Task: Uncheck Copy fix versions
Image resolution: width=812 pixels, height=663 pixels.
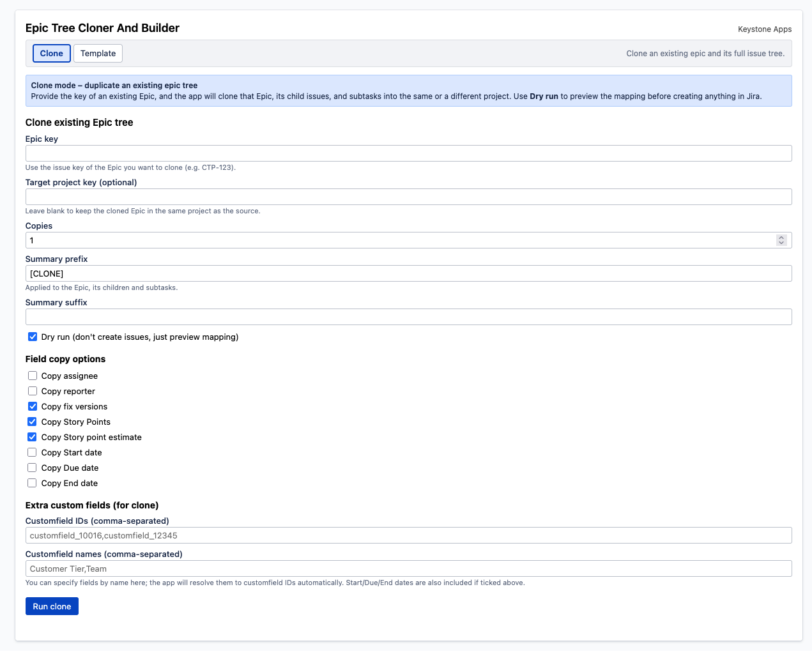Action: (33, 406)
